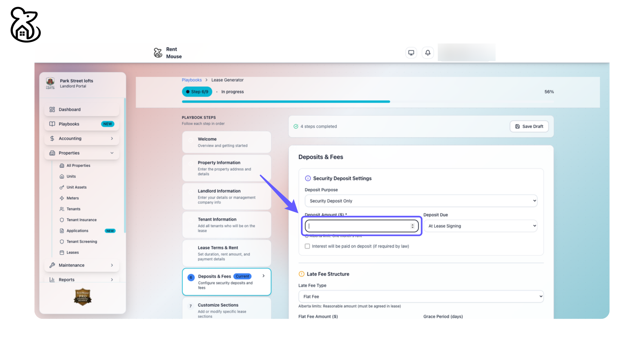This screenshot has width=644, height=362.
Task: Click the Tenant Screening shield icon
Action: [x=62, y=242]
